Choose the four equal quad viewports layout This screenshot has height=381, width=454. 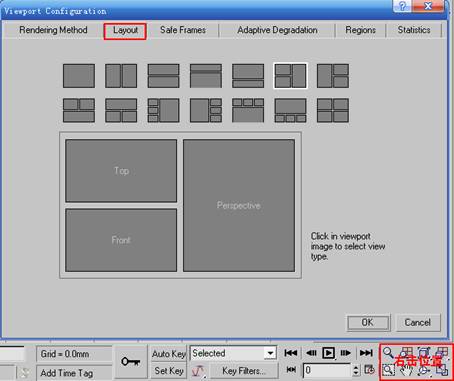tap(333, 110)
